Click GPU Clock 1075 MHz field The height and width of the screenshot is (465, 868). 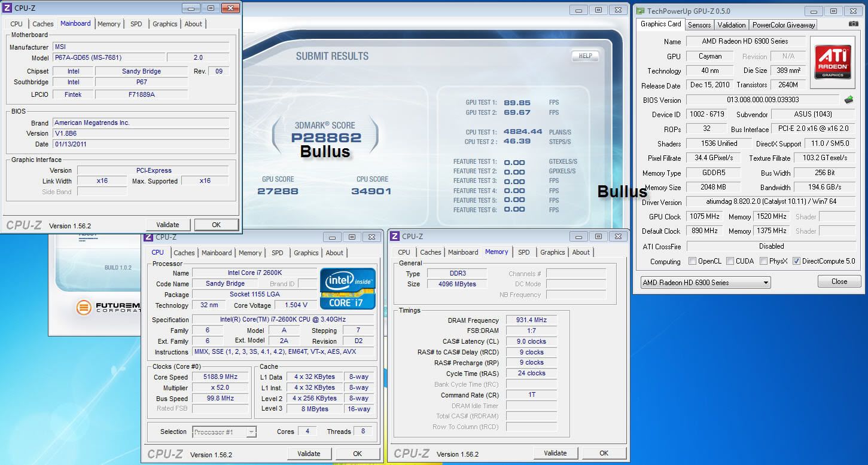pyautogui.click(x=704, y=216)
